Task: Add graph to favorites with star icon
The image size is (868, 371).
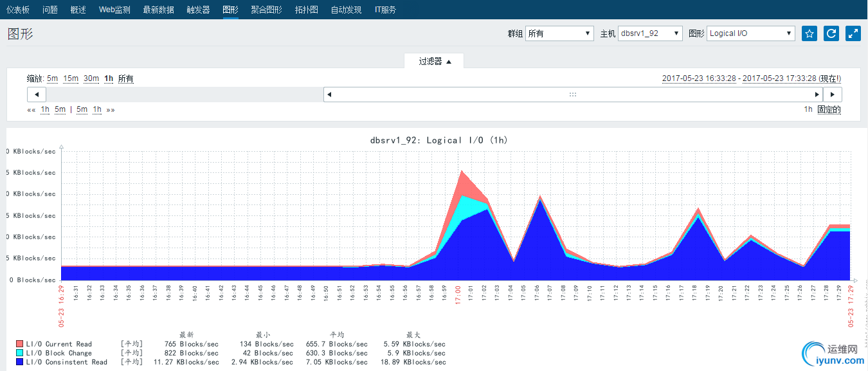Action: [809, 33]
